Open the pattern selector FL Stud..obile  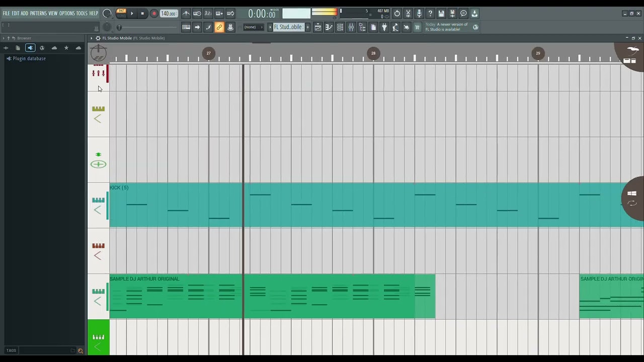289,27
